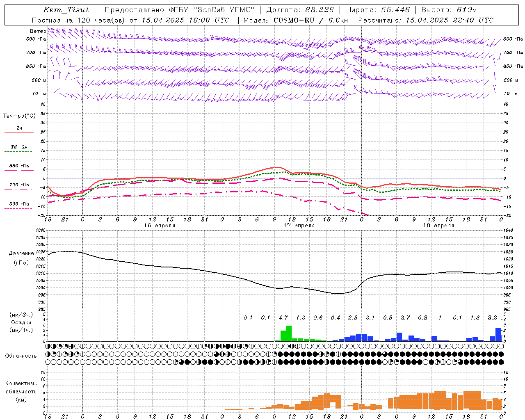Image resolution: width=525 pixels, height=420 pixels.
Task: Click the '0.4' precipitation amount
Action: [x=336, y=318]
